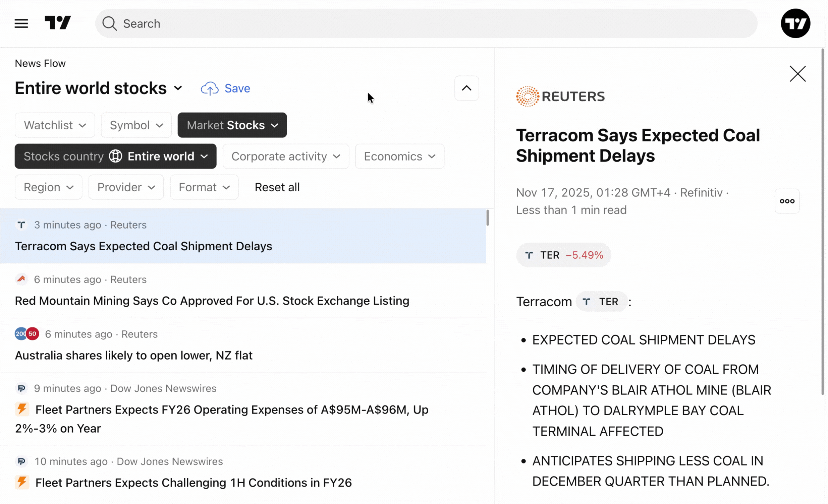Image resolution: width=828 pixels, height=504 pixels.
Task: Open the Red Mountain Mining news item
Action: click(x=212, y=301)
